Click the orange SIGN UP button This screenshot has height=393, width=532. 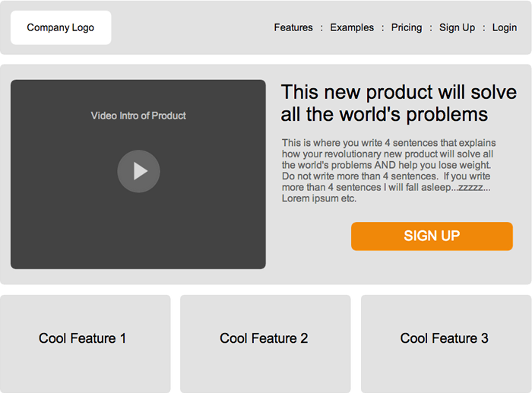pos(432,236)
